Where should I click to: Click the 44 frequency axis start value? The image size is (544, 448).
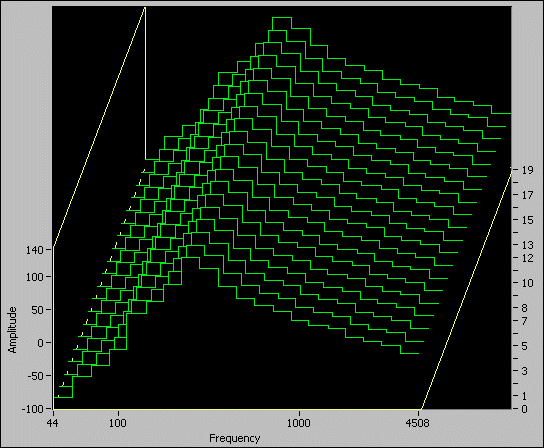(x=52, y=423)
